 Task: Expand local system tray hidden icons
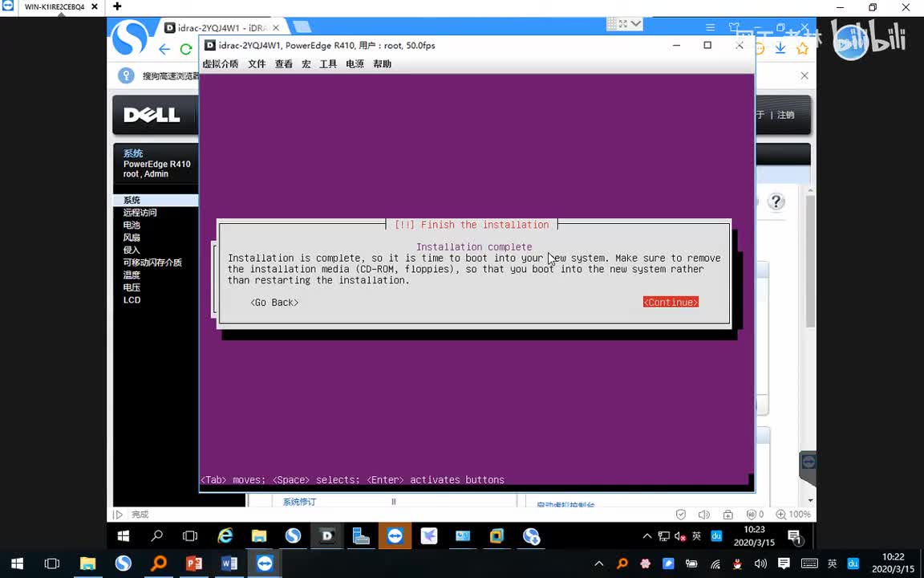tap(598, 564)
